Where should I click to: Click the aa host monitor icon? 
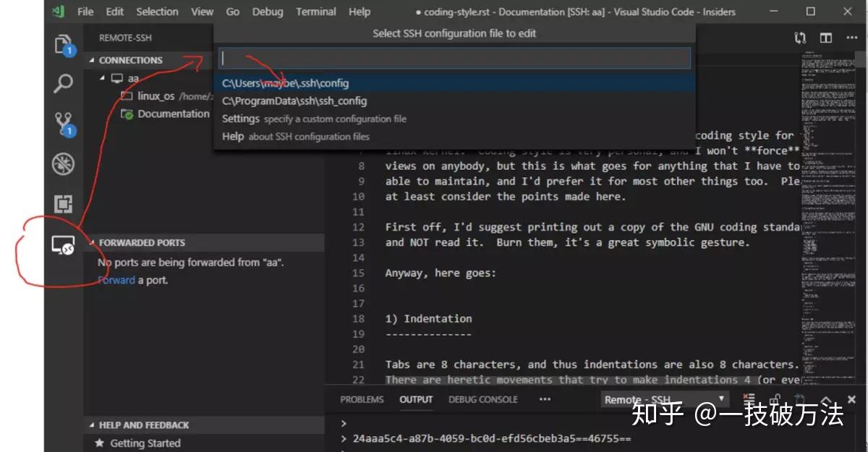(x=116, y=78)
